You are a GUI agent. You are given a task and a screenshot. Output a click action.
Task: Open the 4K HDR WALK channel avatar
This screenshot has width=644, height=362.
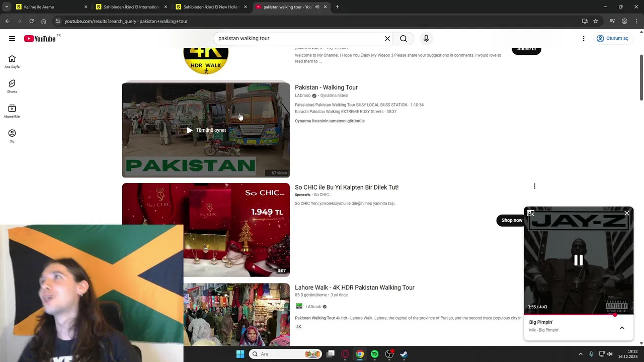point(206,60)
